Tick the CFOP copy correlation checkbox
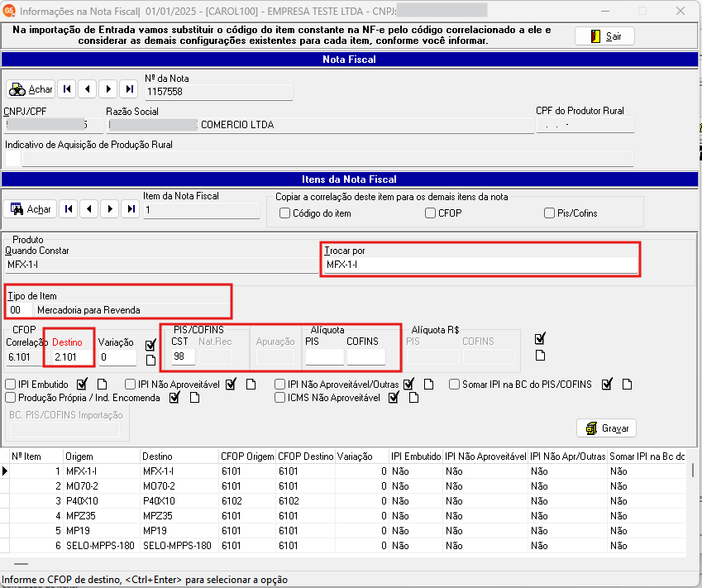This screenshot has width=702, height=588. coord(430,213)
